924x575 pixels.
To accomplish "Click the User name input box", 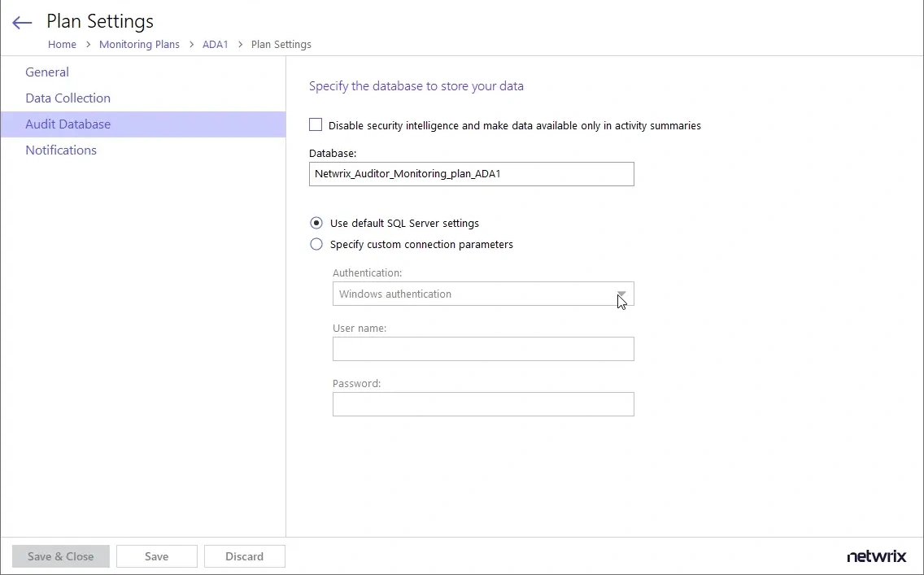I will [x=483, y=349].
